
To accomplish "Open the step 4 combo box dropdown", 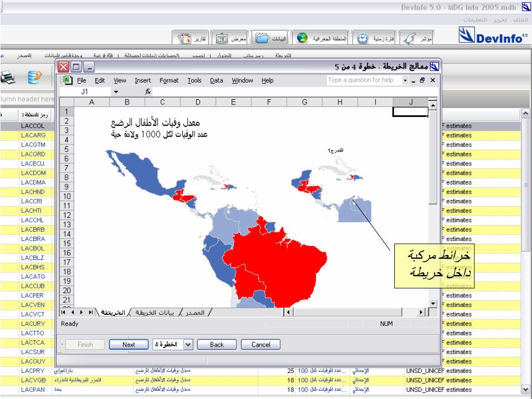I will pos(188,345).
